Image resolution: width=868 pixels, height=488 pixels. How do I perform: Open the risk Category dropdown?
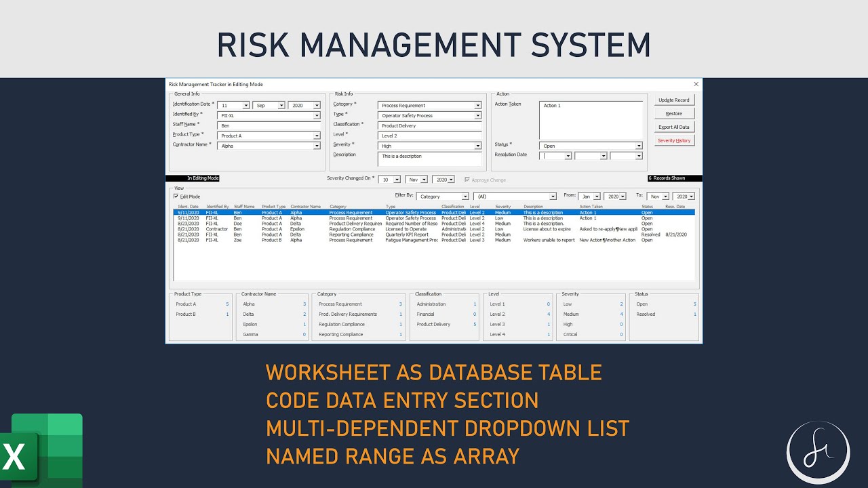477,106
